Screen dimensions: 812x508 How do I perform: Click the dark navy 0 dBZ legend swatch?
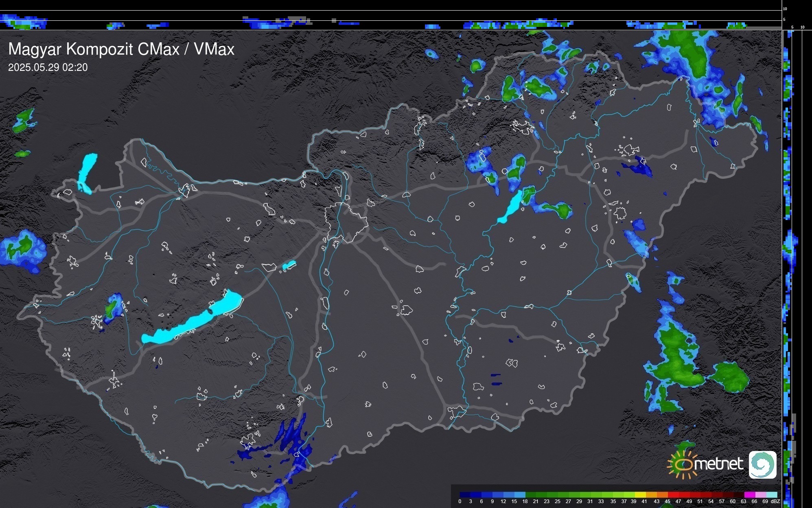point(465,495)
